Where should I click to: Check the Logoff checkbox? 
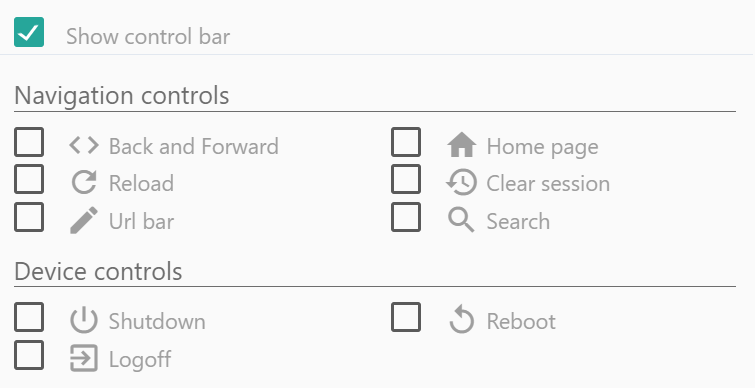[29, 355]
